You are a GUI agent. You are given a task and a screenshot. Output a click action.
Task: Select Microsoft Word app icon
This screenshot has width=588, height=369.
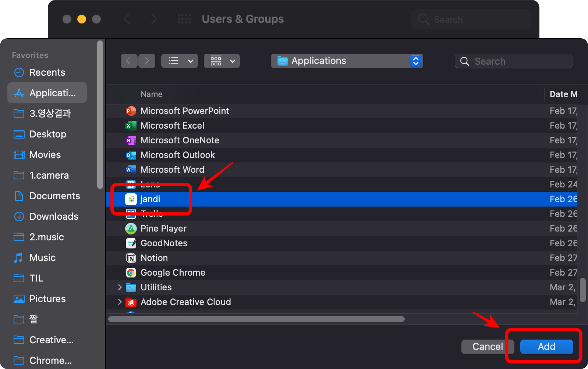point(131,170)
